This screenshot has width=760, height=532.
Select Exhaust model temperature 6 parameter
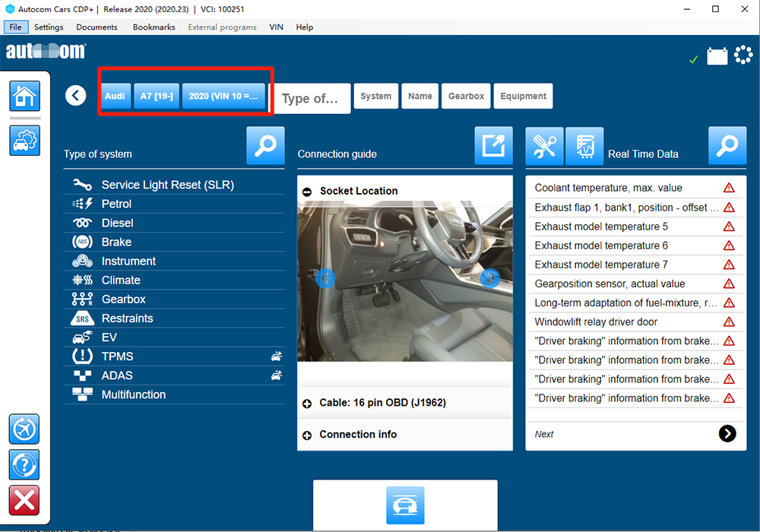tap(635, 245)
